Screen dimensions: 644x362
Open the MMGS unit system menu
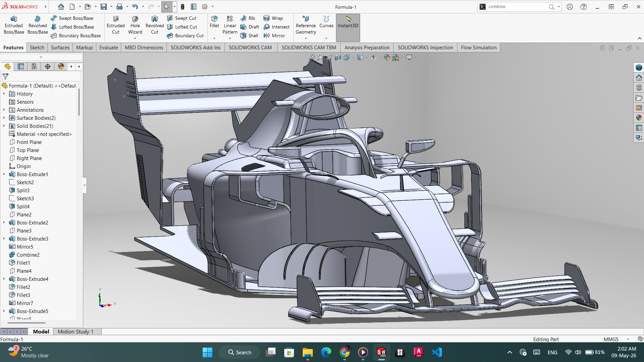pyautogui.click(x=616, y=339)
